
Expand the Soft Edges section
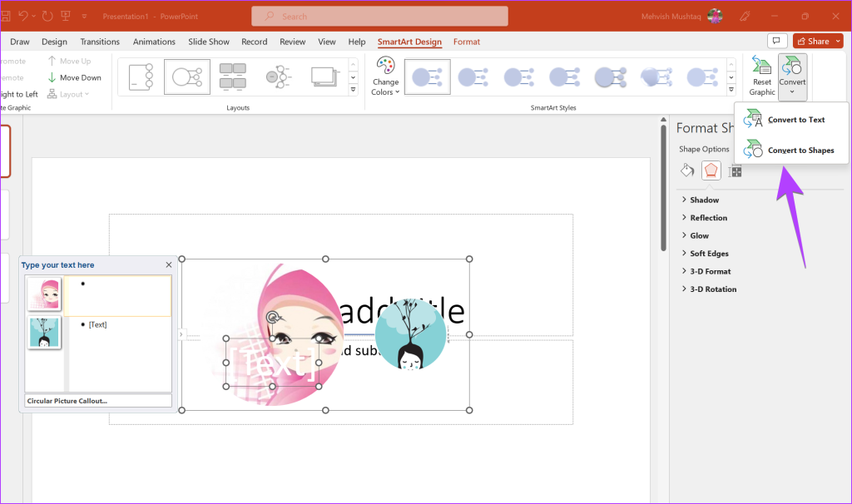[709, 254]
